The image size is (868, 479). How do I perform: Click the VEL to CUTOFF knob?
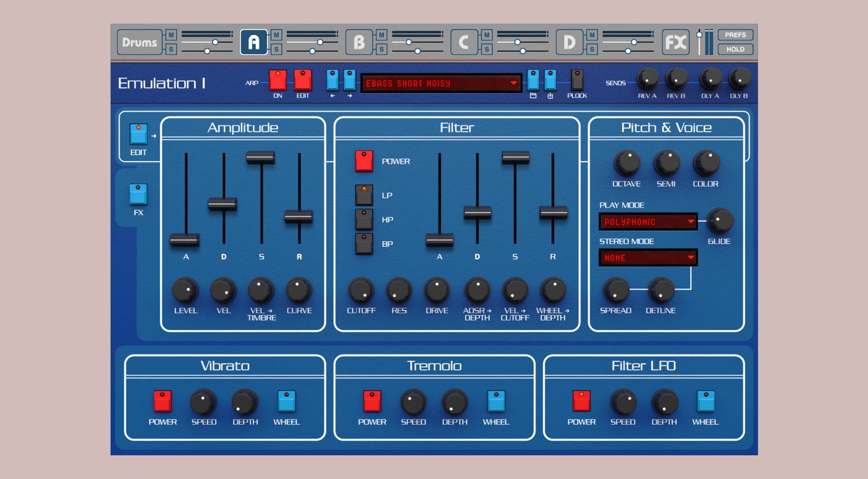coord(515,290)
